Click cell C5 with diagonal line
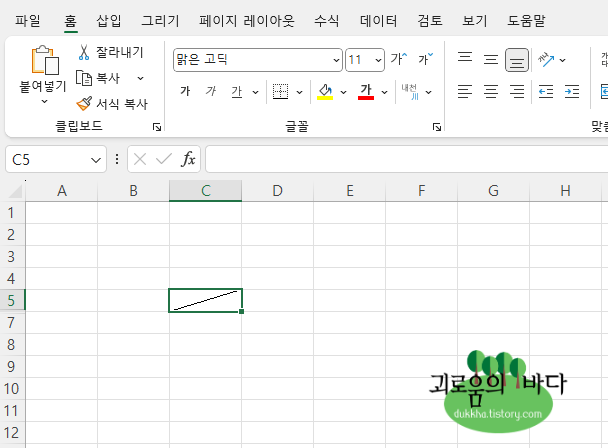608x448 pixels. 206,300
